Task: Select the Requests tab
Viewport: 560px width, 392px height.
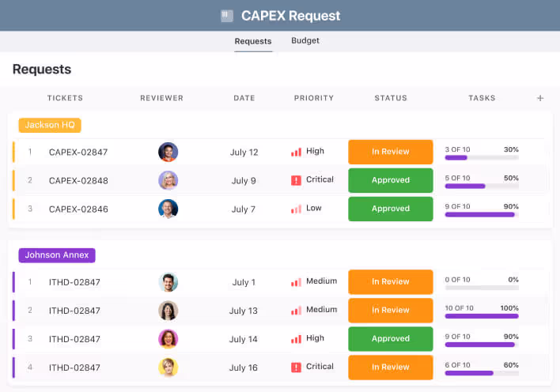Action: [x=253, y=41]
